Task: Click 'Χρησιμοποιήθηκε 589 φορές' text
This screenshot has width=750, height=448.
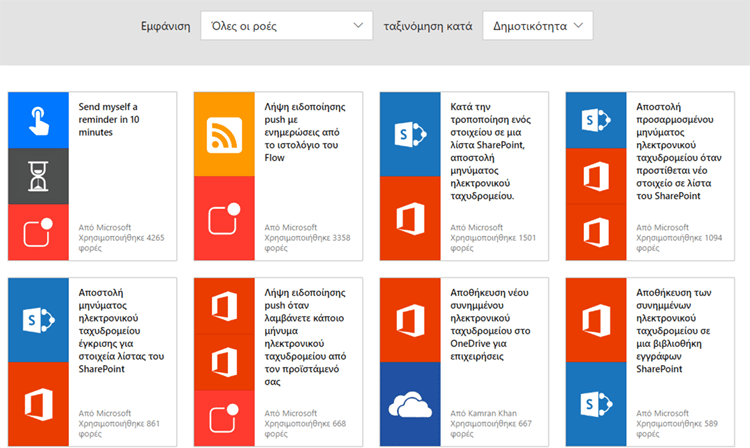Action: [677, 428]
